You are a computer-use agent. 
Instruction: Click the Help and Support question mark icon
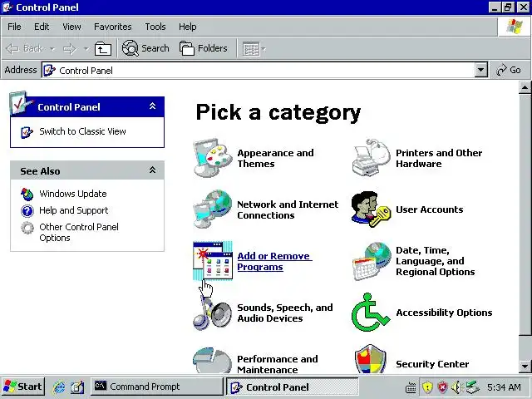click(27, 210)
